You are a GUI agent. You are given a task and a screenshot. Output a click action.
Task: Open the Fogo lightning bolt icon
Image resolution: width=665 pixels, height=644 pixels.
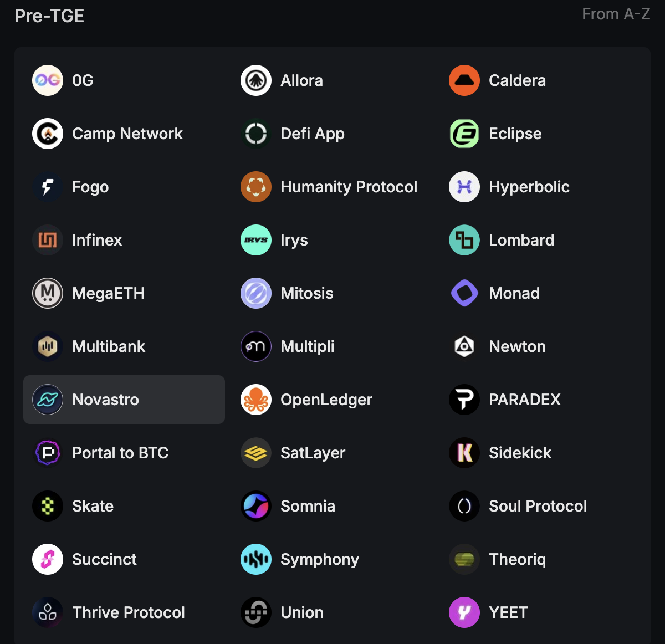48,187
